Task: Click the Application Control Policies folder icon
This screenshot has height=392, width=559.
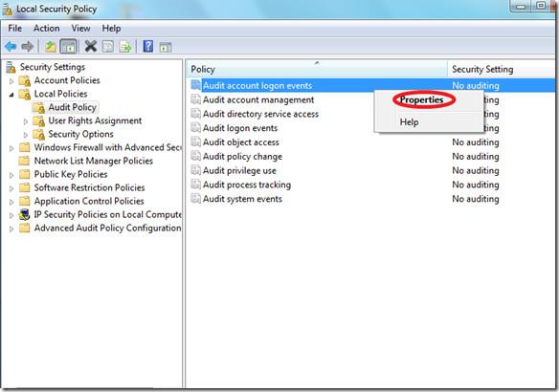Action: pyautogui.click(x=24, y=201)
